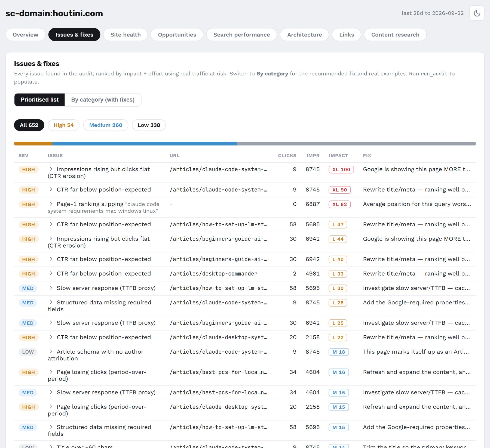The width and height of the screenshot is (490, 448).
Task: Filter issues by Medium 260
Action: coord(106,125)
